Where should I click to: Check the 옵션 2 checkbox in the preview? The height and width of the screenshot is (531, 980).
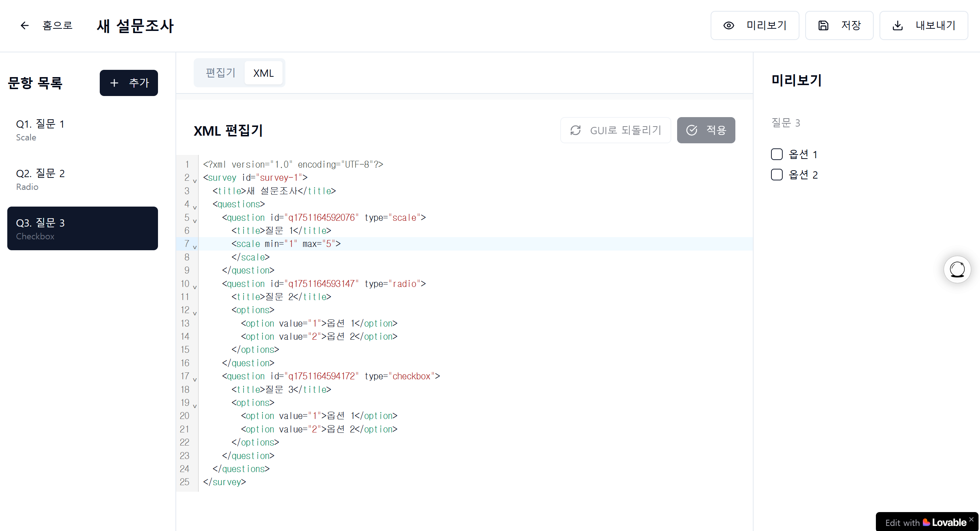[x=777, y=175]
